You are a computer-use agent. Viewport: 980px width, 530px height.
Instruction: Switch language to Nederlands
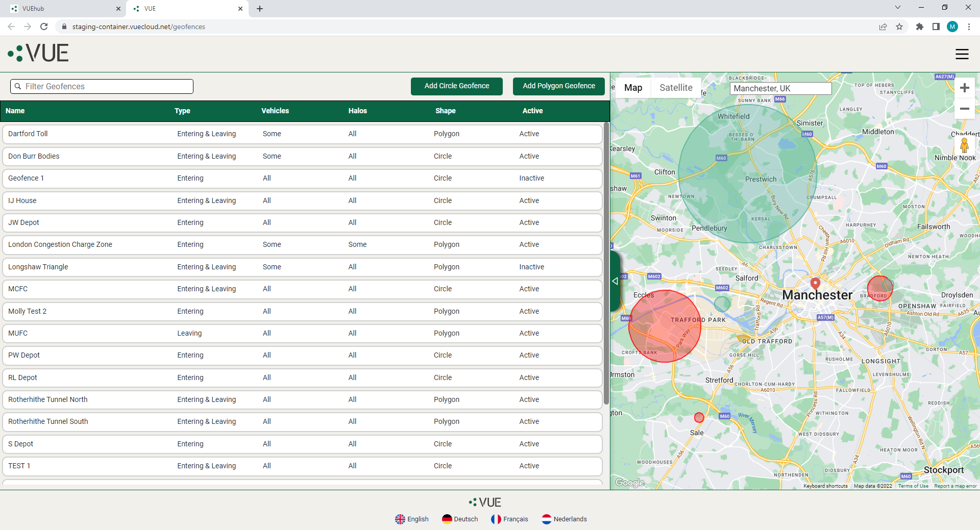(564, 519)
